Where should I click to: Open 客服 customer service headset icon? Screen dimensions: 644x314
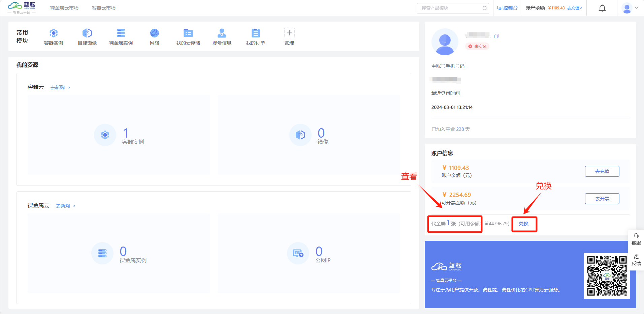click(x=636, y=236)
